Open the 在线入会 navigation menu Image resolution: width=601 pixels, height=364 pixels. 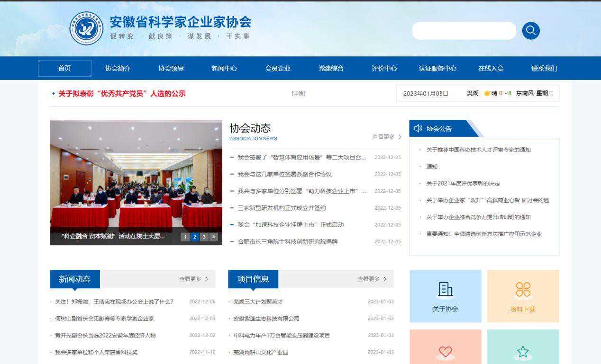click(491, 68)
